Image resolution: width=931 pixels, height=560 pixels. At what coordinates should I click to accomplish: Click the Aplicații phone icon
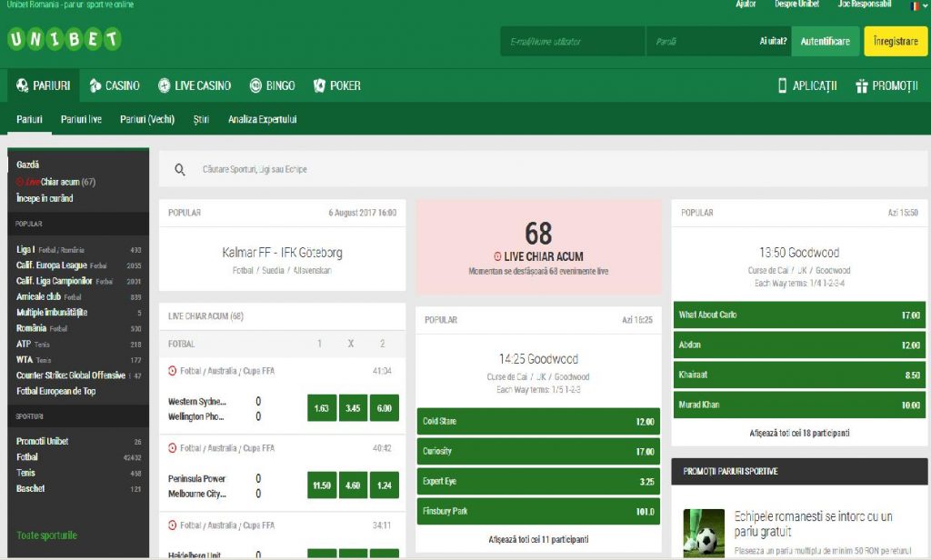(x=782, y=85)
